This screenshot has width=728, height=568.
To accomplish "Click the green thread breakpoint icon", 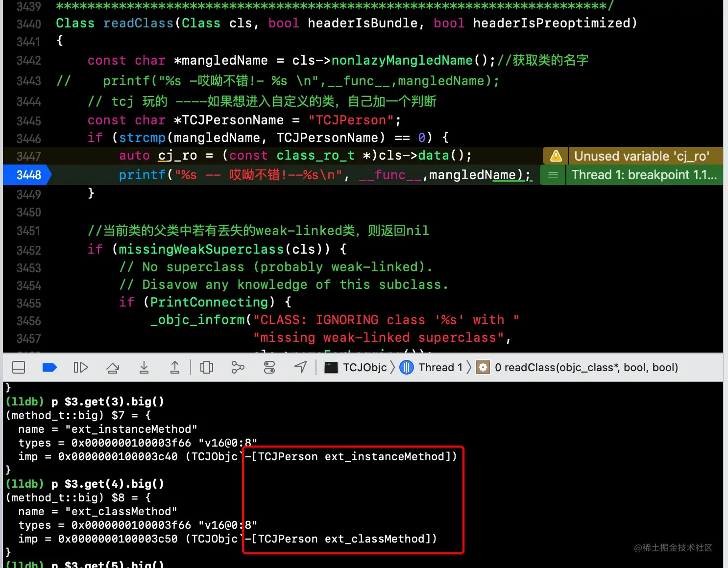I will (553, 175).
